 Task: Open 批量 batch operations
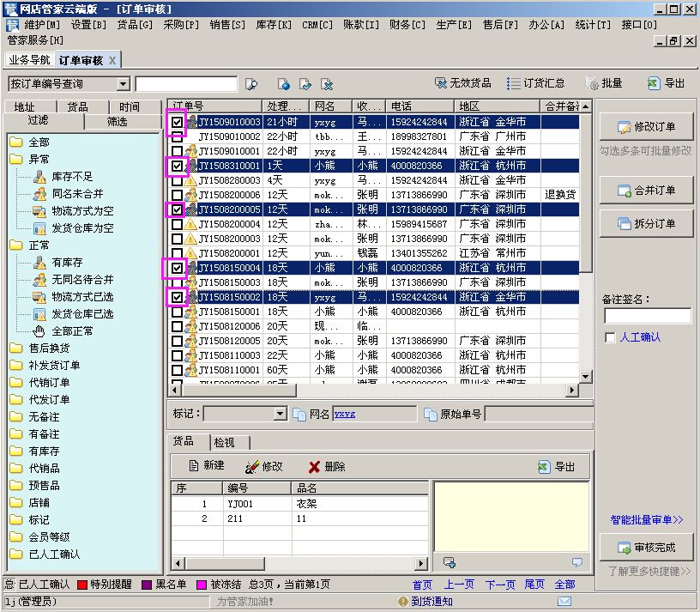[x=604, y=83]
